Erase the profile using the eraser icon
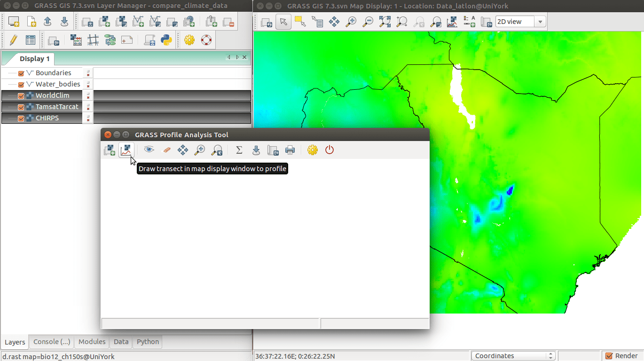 tap(166, 149)
